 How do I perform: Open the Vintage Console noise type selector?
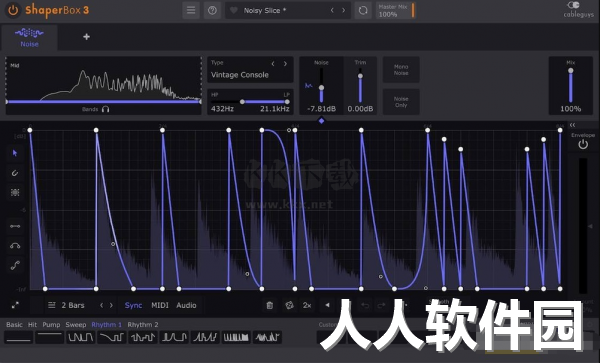coord(240,75)
